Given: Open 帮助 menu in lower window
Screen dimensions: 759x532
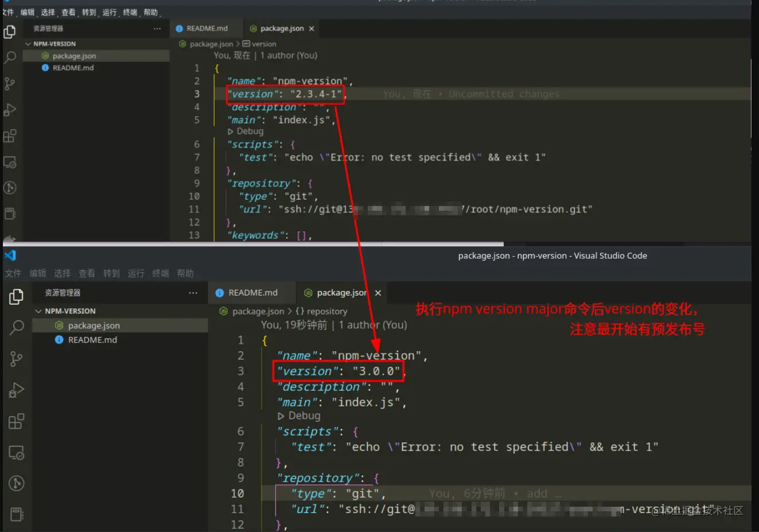Looking at the screenshot, I should [x=185, y=273].
